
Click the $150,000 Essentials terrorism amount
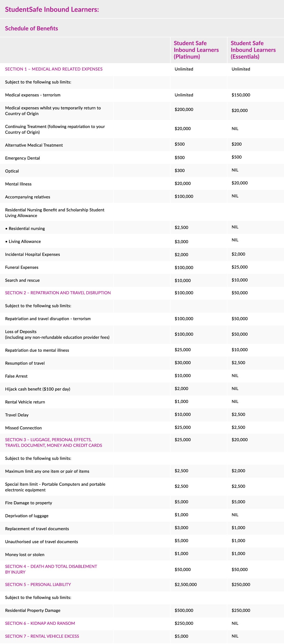click(241, 95)
